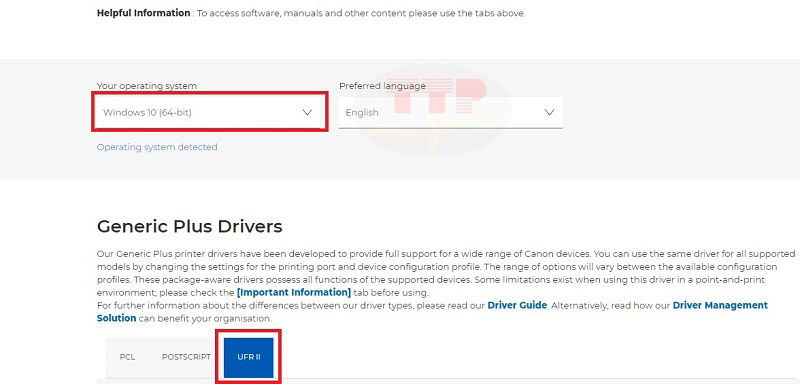800x384 pixels.
Task: Open the Driver Guide link
Action: (x=517, y=305)
